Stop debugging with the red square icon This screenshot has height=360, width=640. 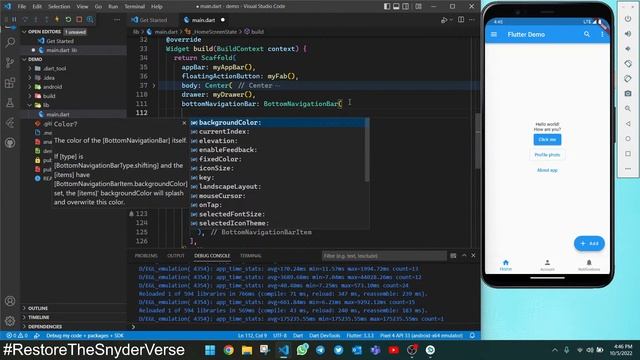[x=79, y=20]
